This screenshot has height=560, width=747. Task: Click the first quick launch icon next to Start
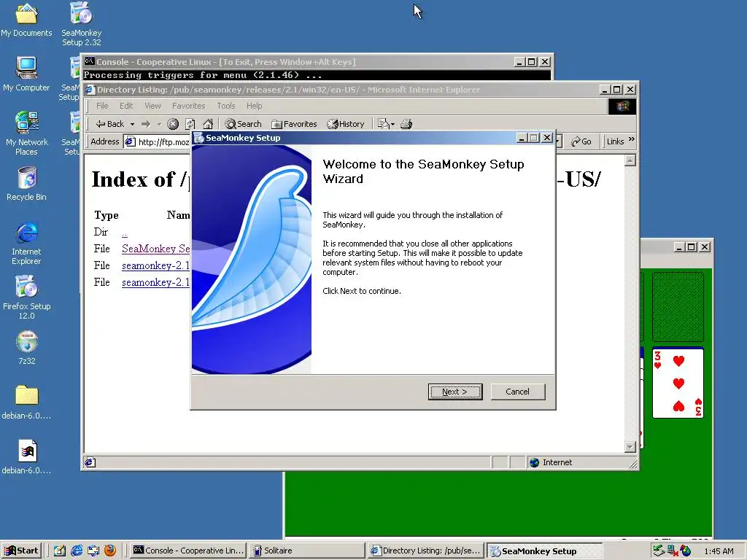point(60,551)
